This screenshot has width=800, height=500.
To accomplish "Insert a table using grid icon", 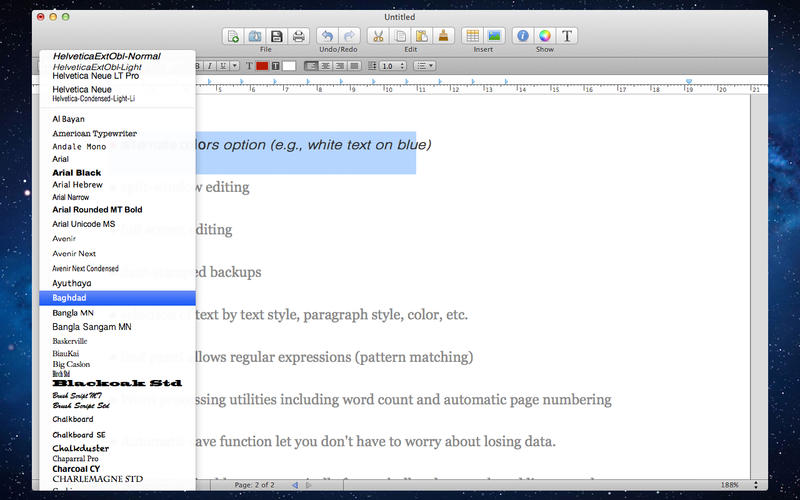I will [x=472, y=36].
